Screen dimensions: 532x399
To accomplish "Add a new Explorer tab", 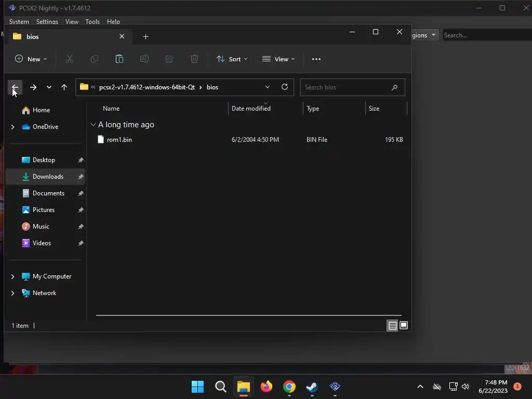I will pyautogui.click(x=145, y=37).
